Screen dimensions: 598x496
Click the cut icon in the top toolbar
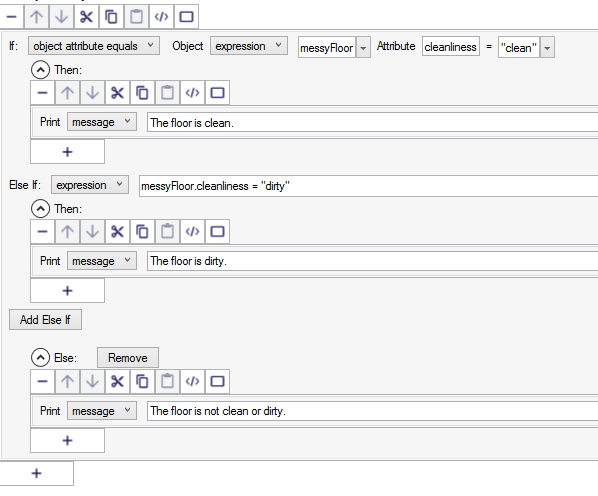(x=87, y=17)
